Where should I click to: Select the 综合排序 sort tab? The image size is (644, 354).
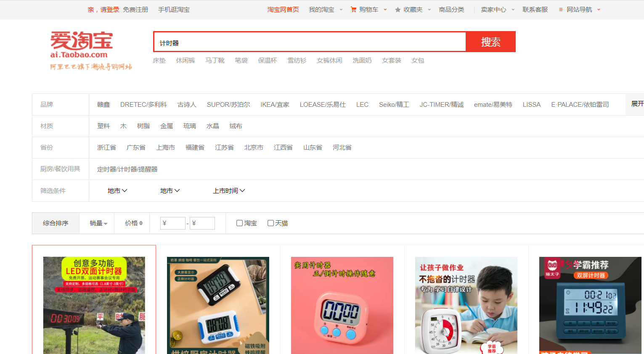(x=56, y=223)
